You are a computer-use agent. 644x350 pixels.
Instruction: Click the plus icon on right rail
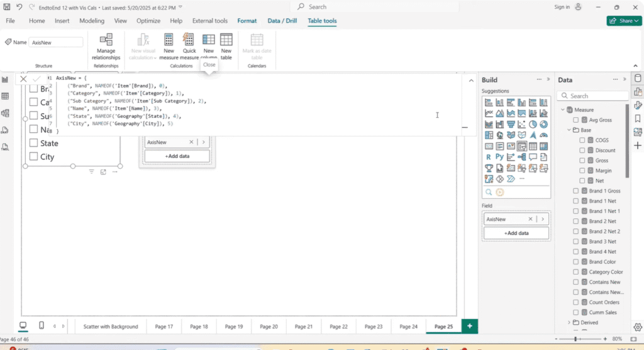pos(638,145)
